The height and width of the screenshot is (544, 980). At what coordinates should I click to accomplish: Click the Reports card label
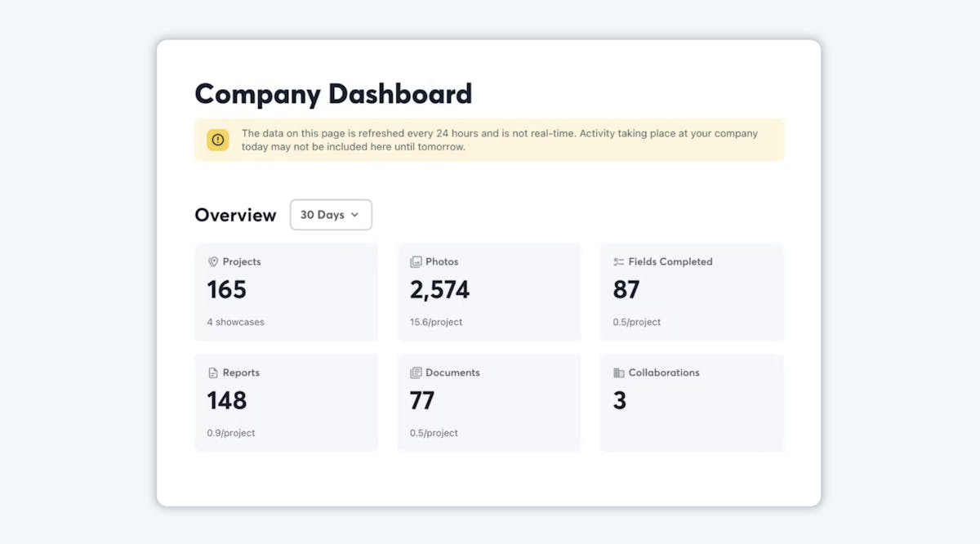click(x=241, y=372)
